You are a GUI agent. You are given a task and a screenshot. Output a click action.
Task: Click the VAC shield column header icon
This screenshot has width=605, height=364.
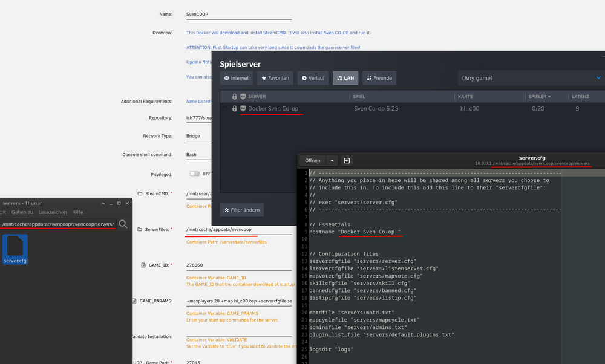243,96
